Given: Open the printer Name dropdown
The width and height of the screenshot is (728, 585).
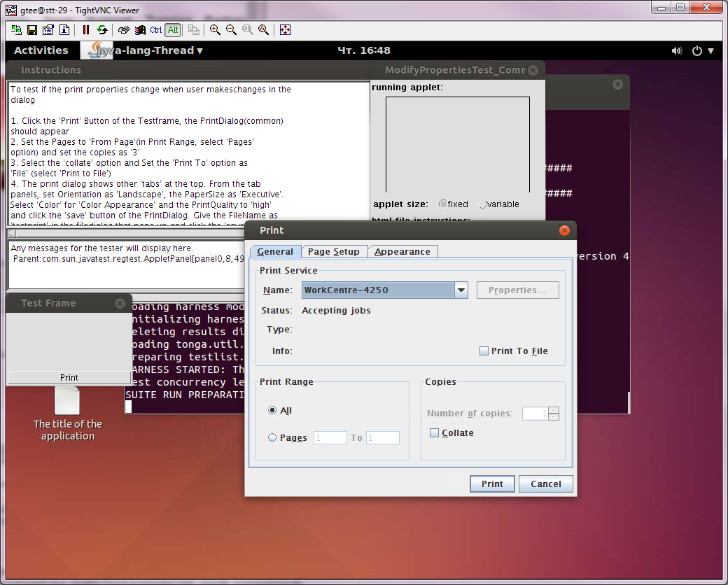Looking at the screenshot, I should [x=461, y=290].
